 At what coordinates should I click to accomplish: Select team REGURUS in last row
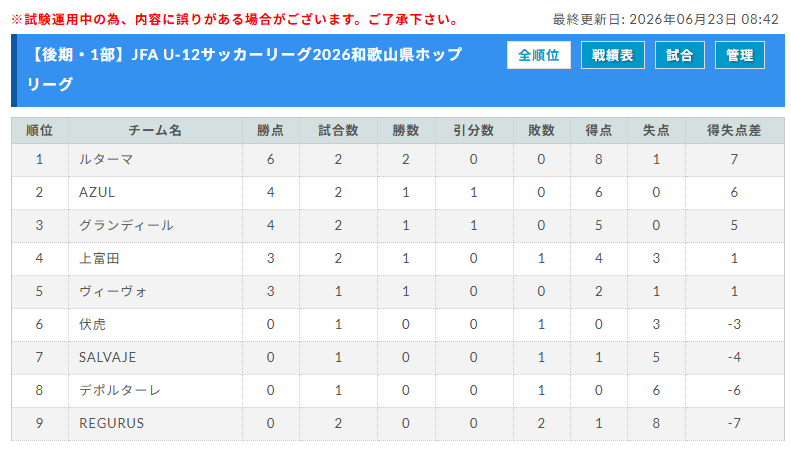[x=111, y=423]
